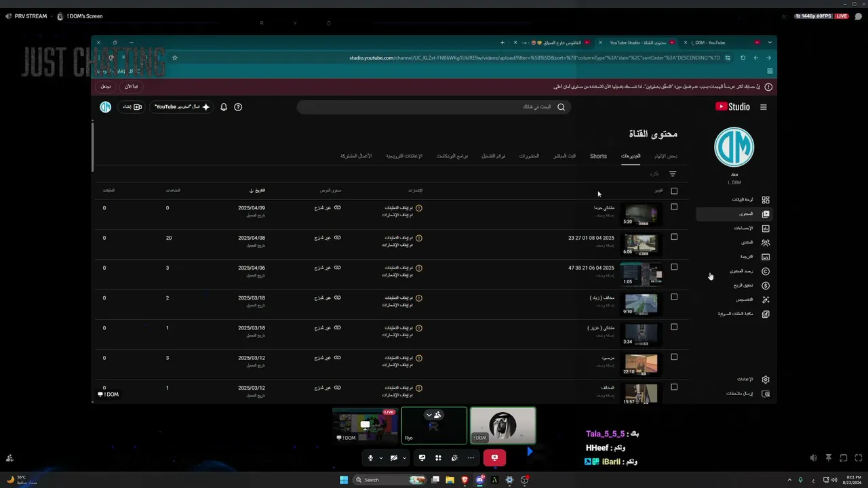Switch to the Podcasts content tab

(x=452, y=156)
